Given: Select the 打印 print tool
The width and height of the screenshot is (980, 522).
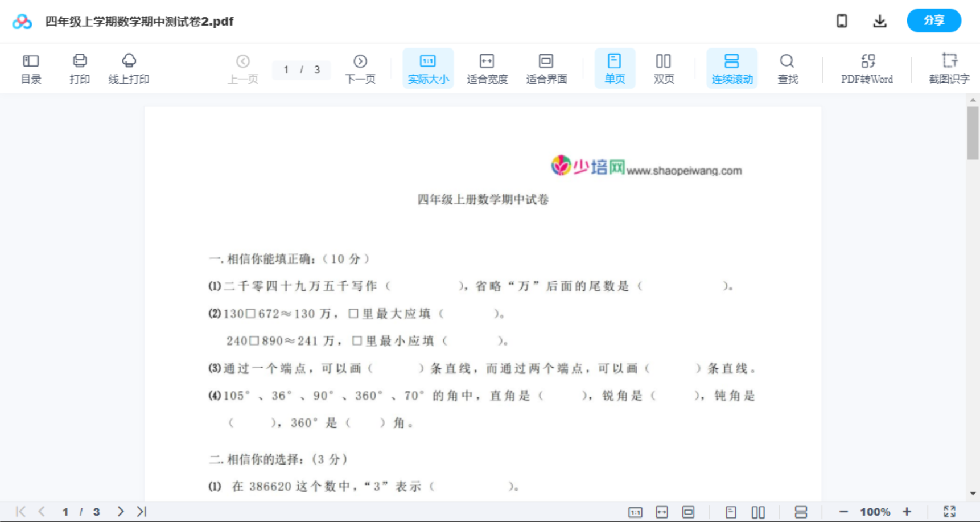Looking at the screenshot, I should tap(79, 68).
